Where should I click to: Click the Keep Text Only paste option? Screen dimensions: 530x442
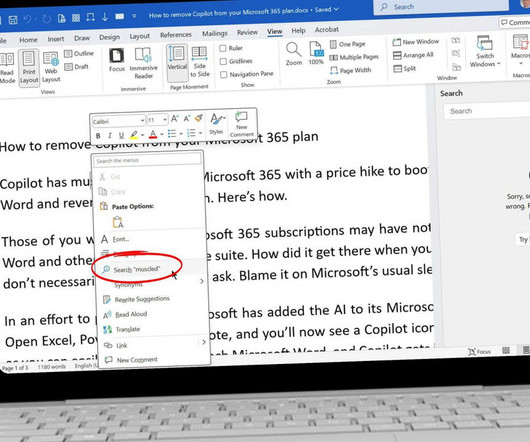pos(118,222)
